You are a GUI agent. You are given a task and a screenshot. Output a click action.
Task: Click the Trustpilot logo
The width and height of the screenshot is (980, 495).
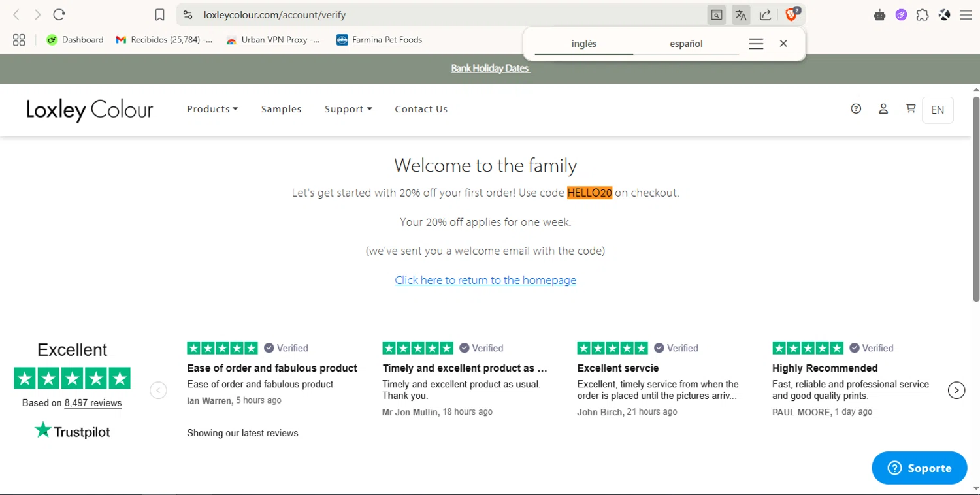click(x=73, y=431)
